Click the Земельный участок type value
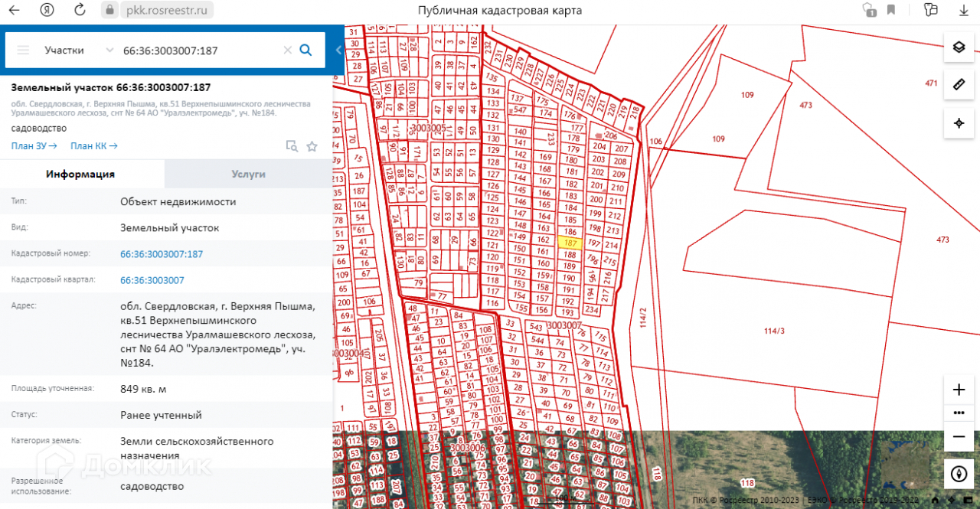Image resolution: width=980 pixels, height=509 pixels. pos(169,227)
